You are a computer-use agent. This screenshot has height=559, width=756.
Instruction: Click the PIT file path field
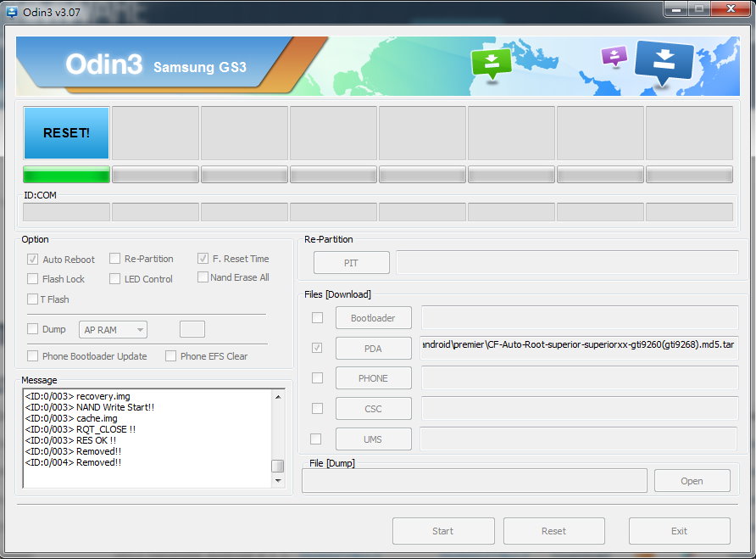click(x=567, y=263)
